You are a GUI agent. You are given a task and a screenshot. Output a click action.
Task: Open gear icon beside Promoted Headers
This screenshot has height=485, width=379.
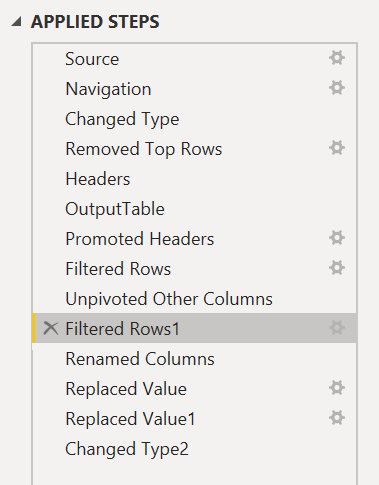pos(337,238)
